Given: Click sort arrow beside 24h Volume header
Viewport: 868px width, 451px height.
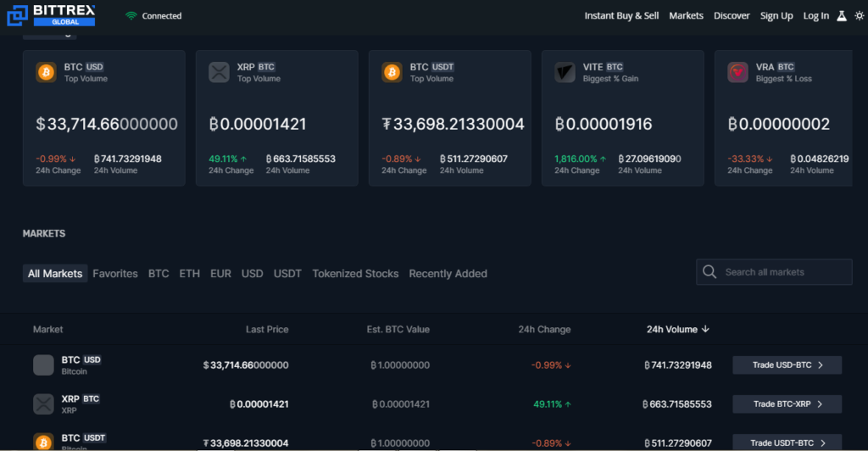Looking at the screenshot, I should [x=705, y=329].
